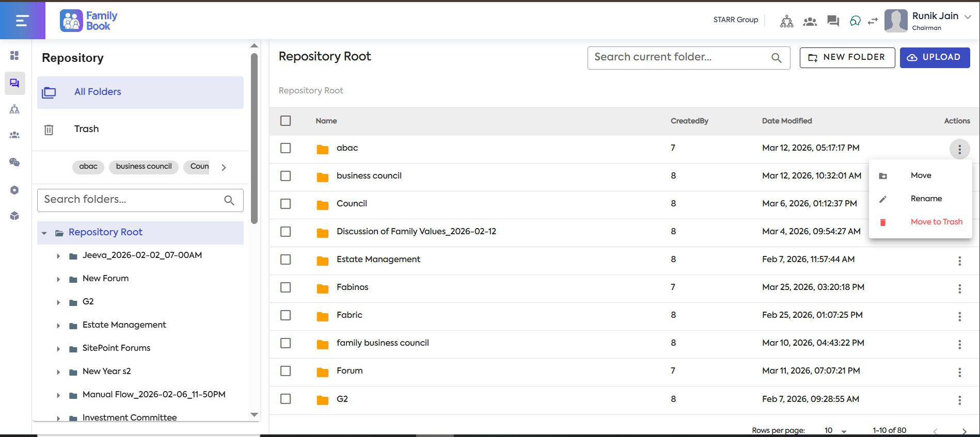Expand the SitePoint Forums tree folder
The height and width of the screenshot is (437, 980).
coord(58,349)
